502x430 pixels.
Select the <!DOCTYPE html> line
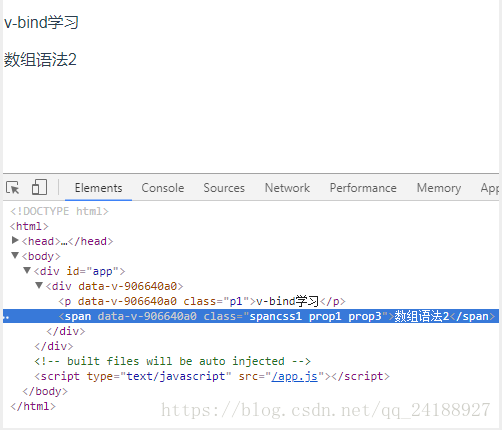point(59,211)
